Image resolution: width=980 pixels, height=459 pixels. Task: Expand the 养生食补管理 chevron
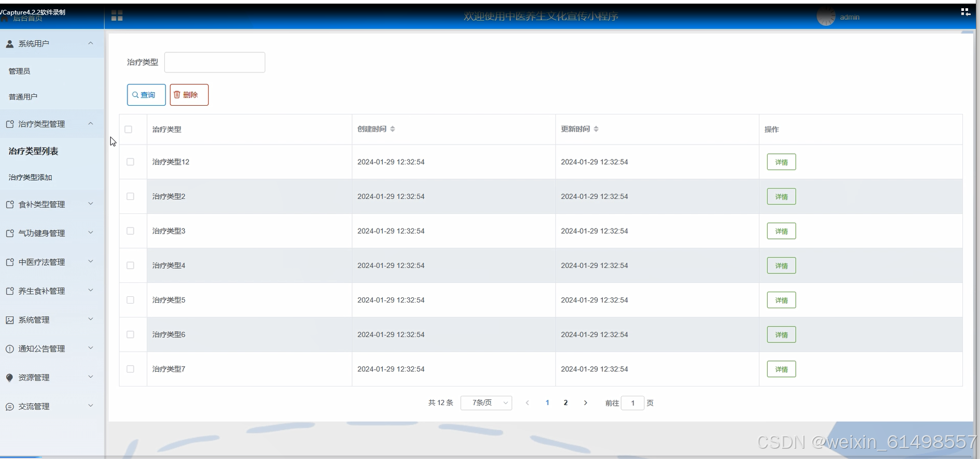[91, 290]
